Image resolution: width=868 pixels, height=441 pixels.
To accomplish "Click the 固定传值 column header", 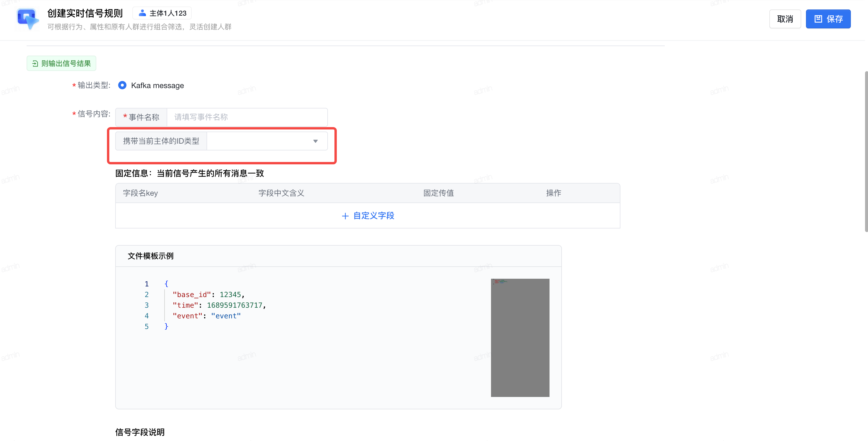I will [438, 193].
